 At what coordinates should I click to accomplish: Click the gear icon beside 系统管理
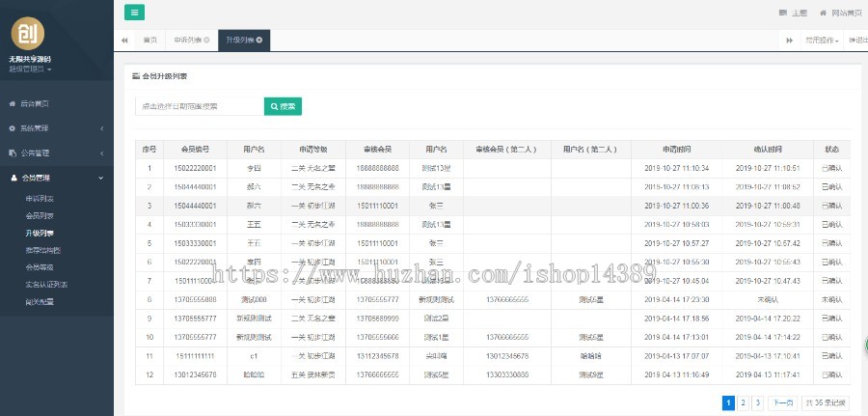13,128
